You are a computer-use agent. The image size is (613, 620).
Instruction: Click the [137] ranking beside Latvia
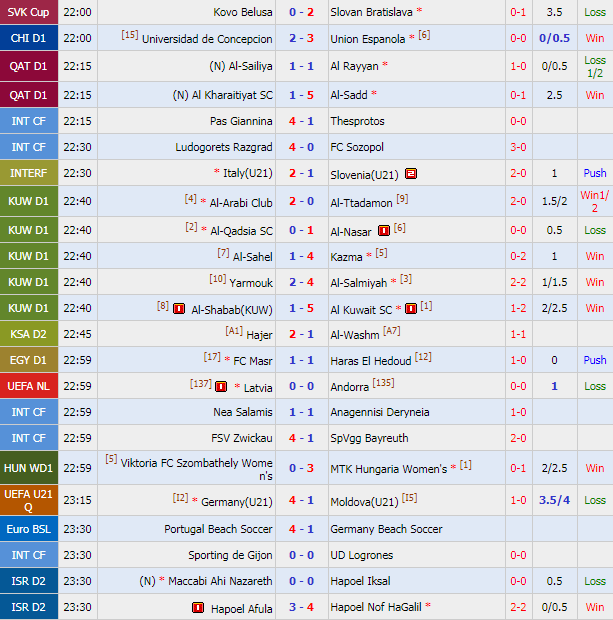point(201,384)
